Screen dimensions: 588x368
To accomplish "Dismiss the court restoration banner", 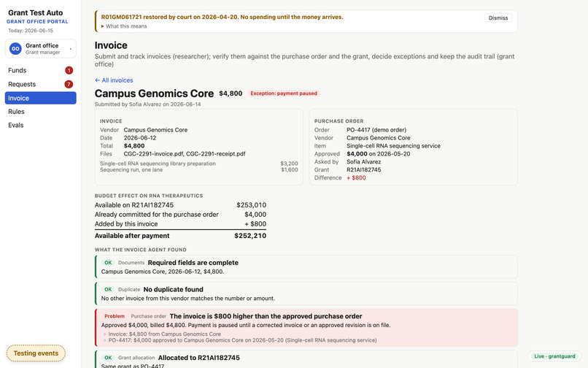I will click(498, 18).
